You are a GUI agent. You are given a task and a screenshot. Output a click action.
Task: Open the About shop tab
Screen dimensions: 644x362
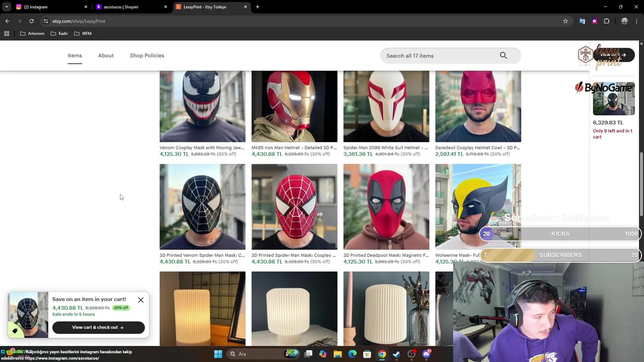(106, 56)
